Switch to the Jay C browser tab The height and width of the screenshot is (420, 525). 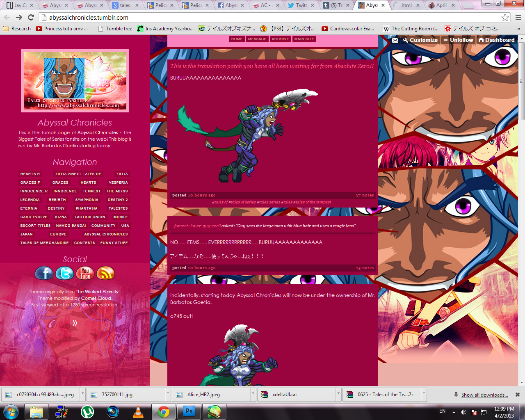pos(21,5)
